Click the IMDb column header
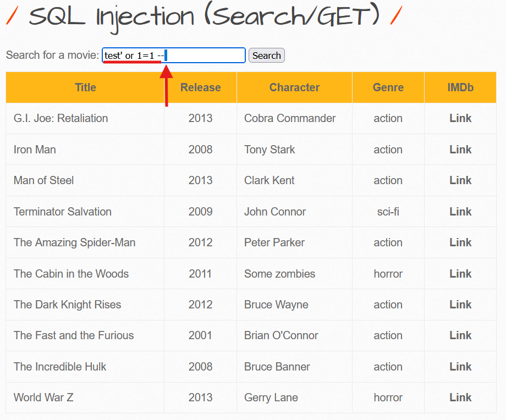The height and width of the screenshot is (420, 506). 460,87
